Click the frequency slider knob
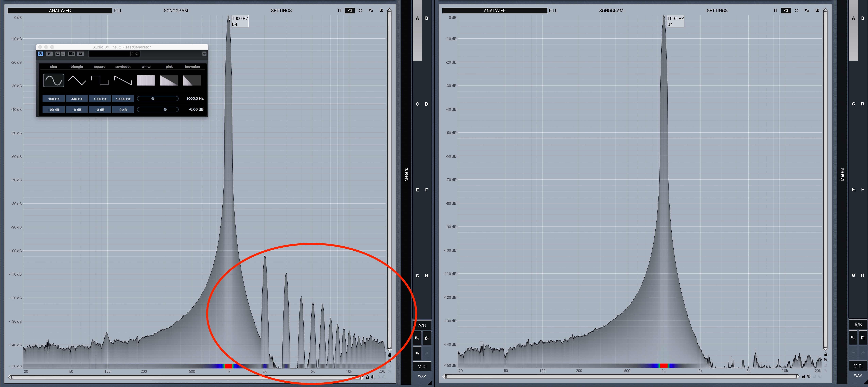Screen dimensions: 868x387 point(153,99)
